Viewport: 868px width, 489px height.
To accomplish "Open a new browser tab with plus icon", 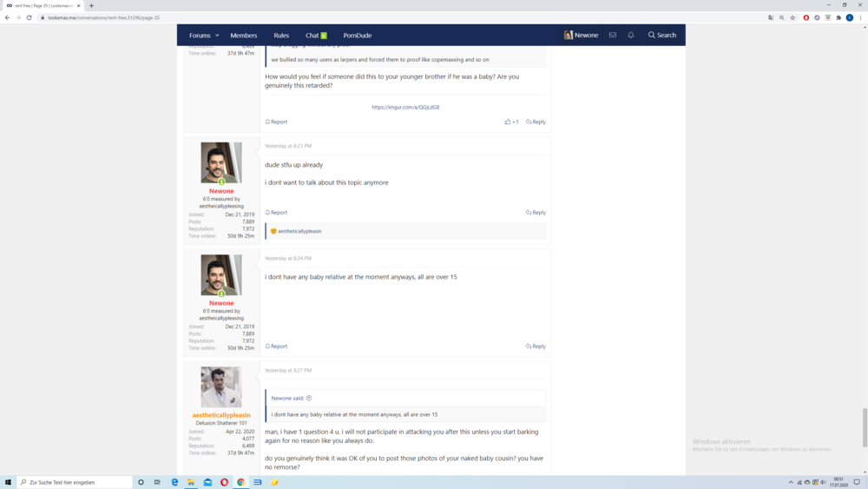I will click(x=91, y=5).
